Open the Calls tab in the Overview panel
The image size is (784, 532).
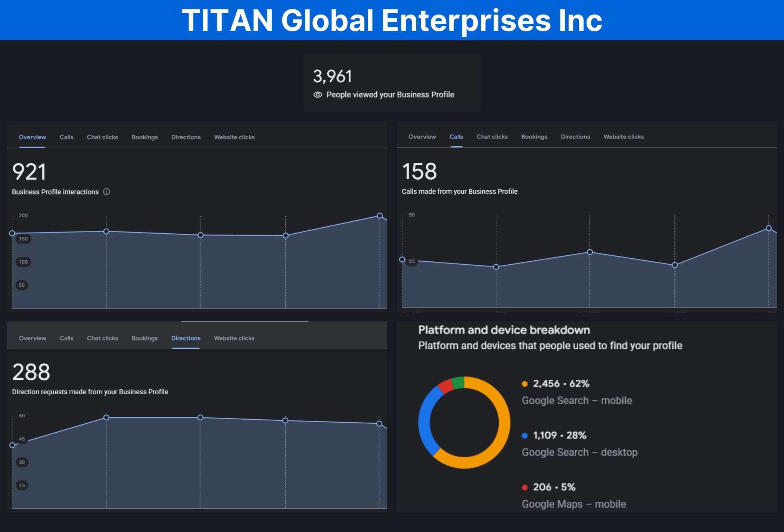(66, 137)
